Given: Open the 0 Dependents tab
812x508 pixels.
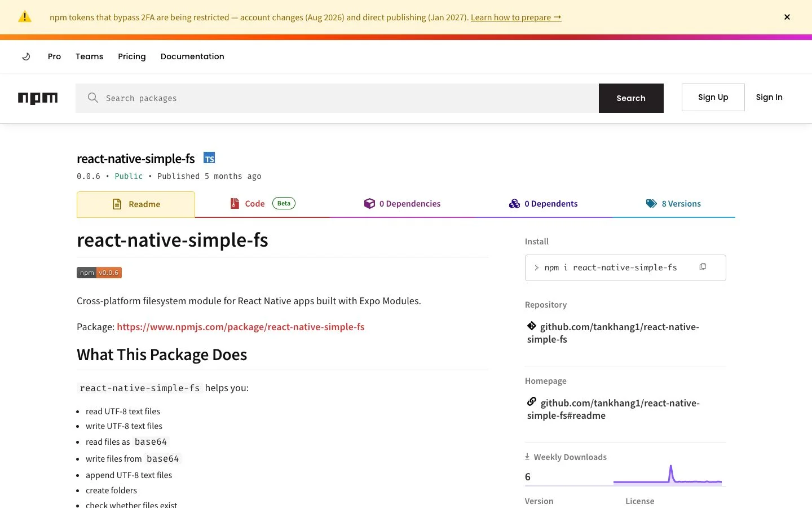Looking at the screenshot, I should [543, 204].
